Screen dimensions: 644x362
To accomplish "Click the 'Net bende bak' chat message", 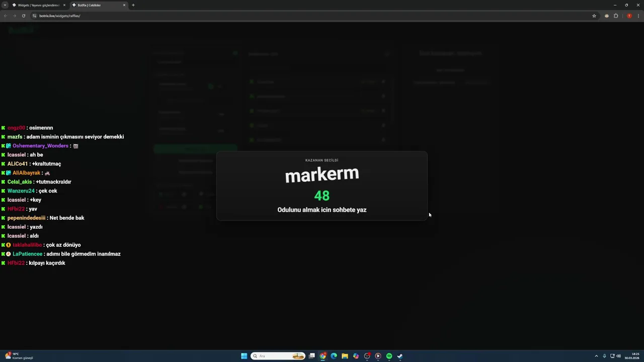I will pyautogui.click(x=67, y=218).
